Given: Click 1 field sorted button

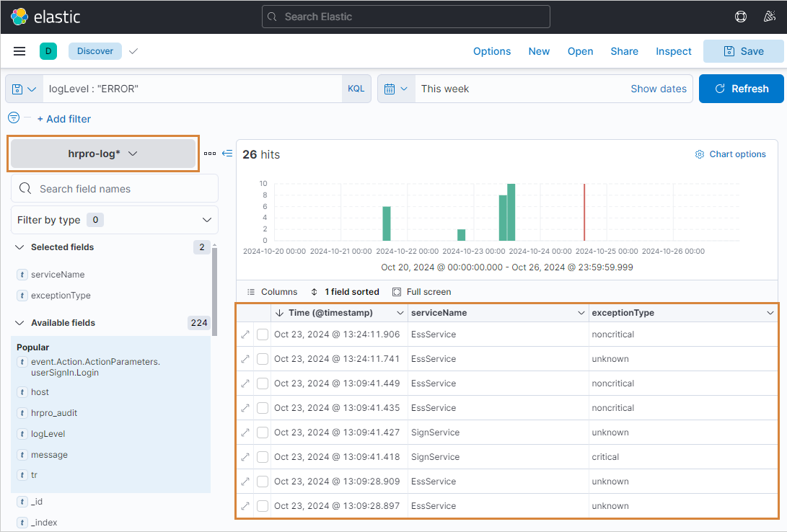Looking at the screenshot, I should pos(346,292).
